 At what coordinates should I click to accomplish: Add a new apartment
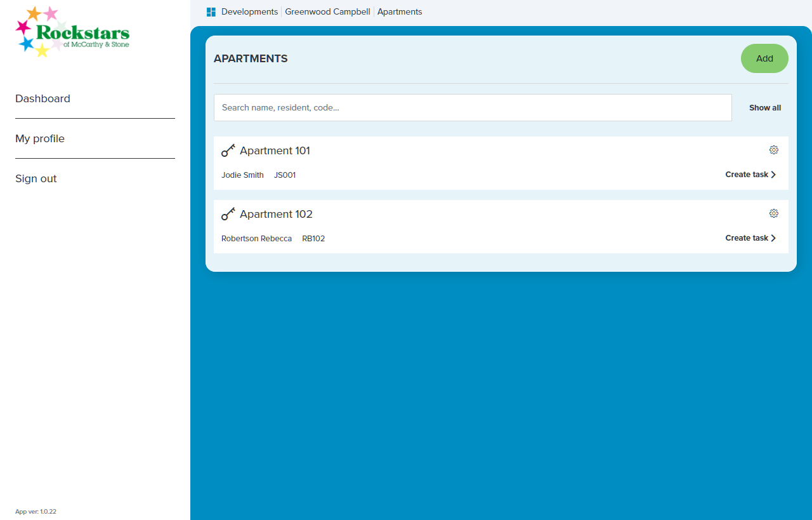click(764, 58)
